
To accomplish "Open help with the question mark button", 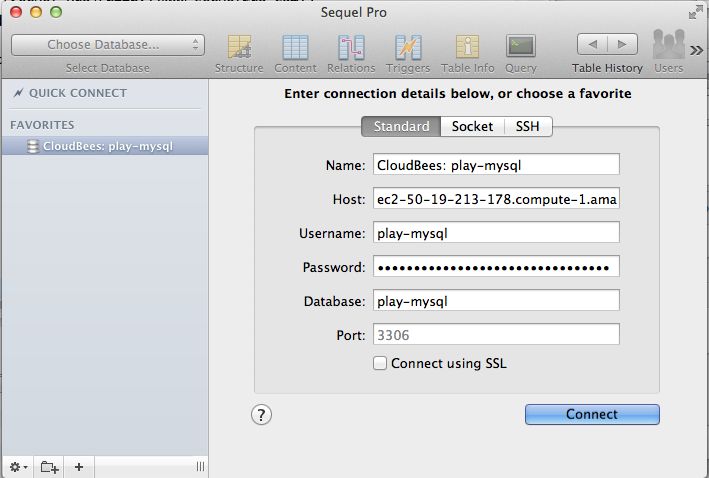I will click(261, 415).
